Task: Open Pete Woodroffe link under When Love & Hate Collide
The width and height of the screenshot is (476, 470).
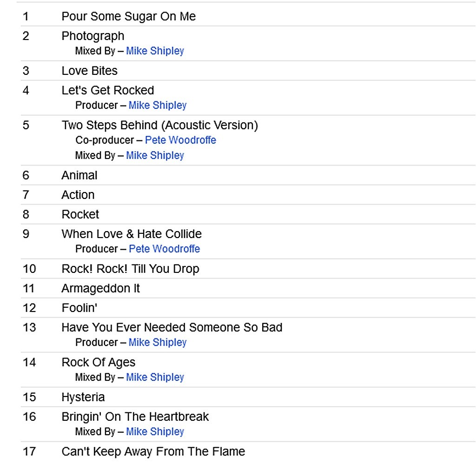Action: [x=164, y=249]
